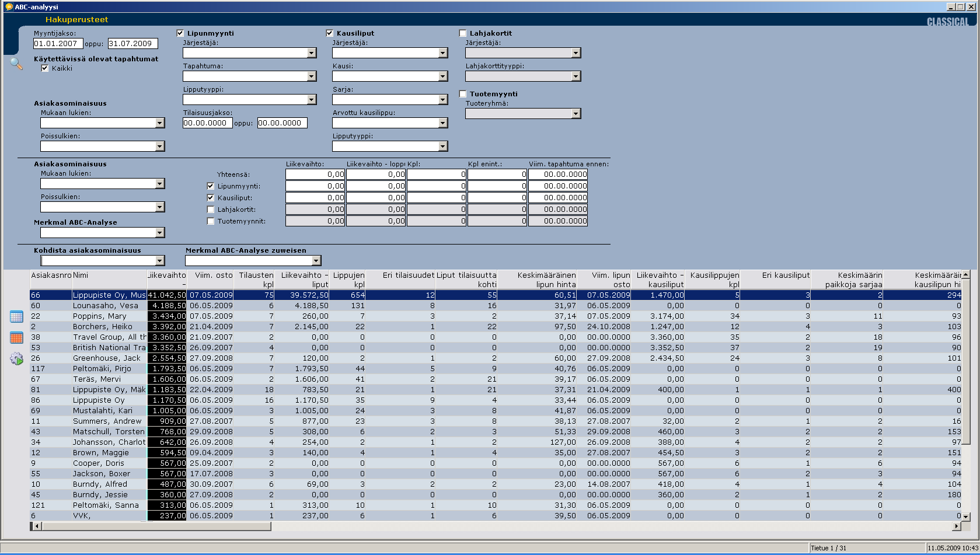
Task: Open the Tuoteryhmä dropdown
Action: [576, 114]
